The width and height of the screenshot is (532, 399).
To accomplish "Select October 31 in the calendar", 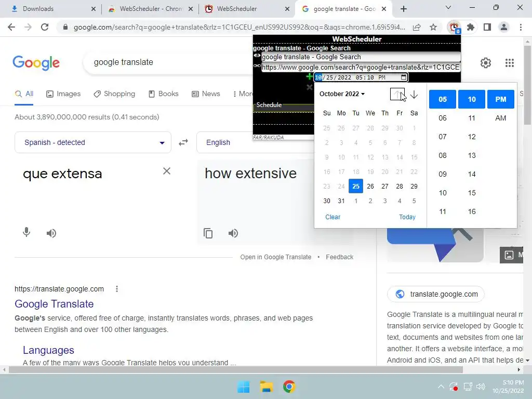I will coord(341,201).
